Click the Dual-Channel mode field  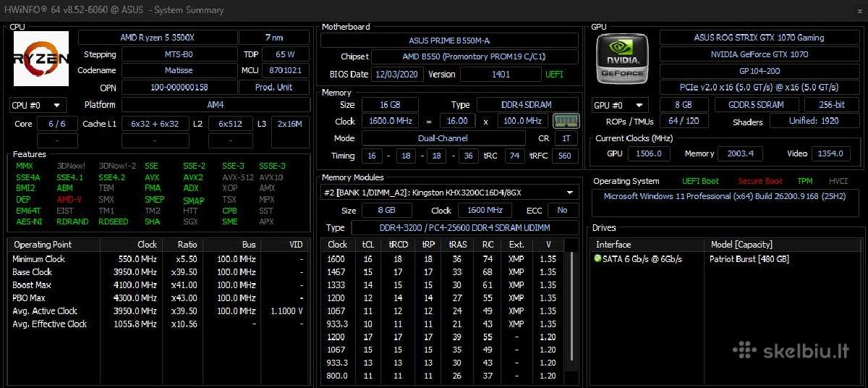(443, 138)
